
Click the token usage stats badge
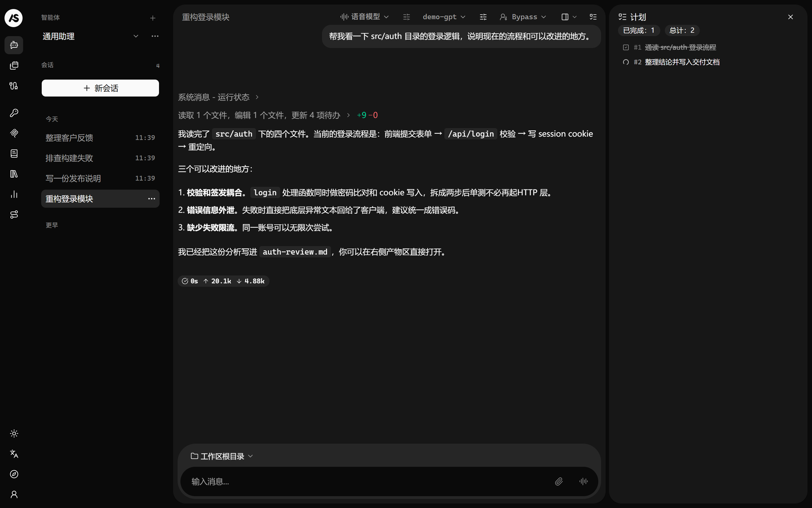click(x=224, y=281)
